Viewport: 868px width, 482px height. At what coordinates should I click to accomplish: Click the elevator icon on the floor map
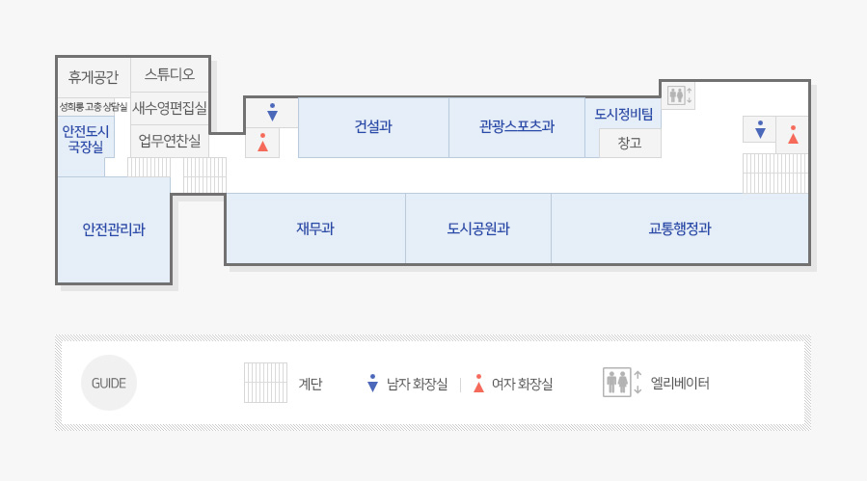[x=679, y=95]
